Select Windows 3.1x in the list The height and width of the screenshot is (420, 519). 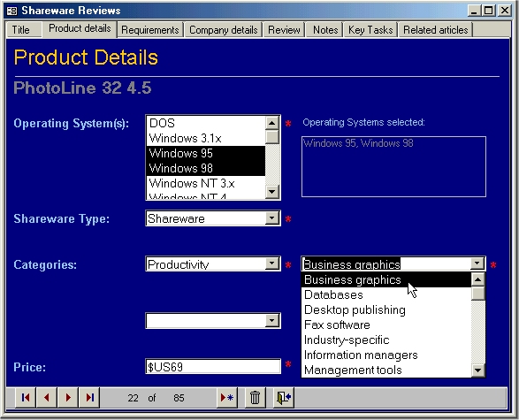click(x=205, y=138)
